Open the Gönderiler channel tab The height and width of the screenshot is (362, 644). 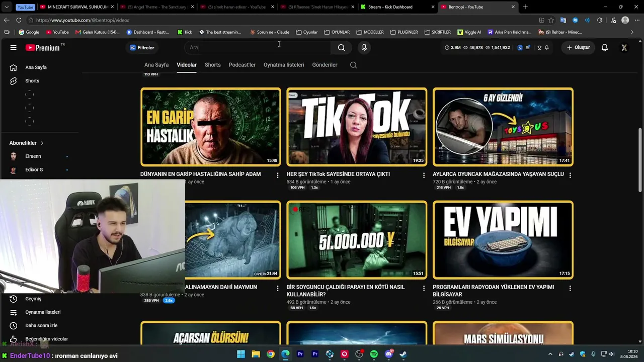point(325,65)
